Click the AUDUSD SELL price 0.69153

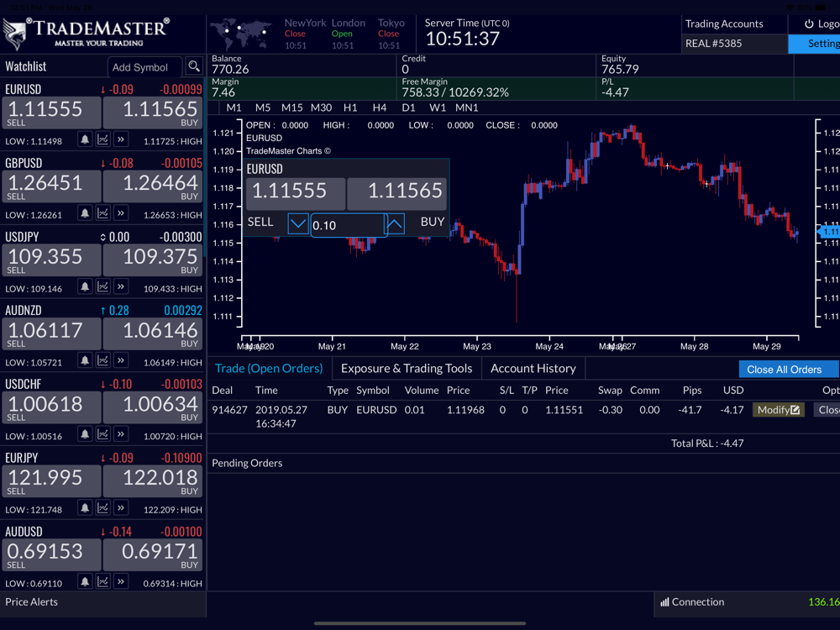coord(51,555)
